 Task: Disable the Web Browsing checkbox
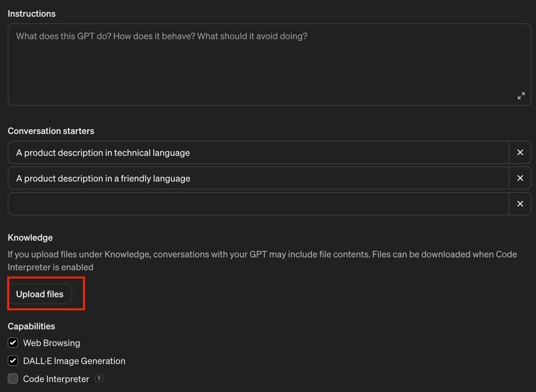pyautogui.click(x=13, y=342)
